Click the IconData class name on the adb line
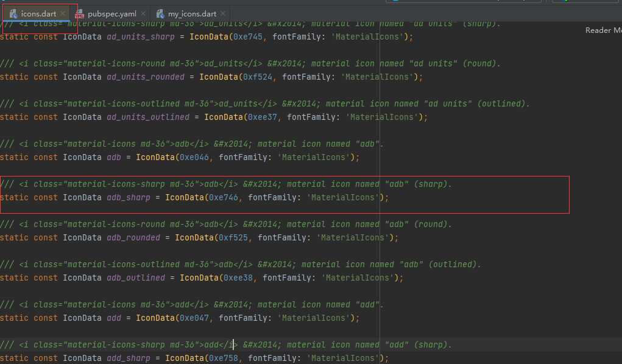Screen dimensions: 622x364 coord(82,157)
